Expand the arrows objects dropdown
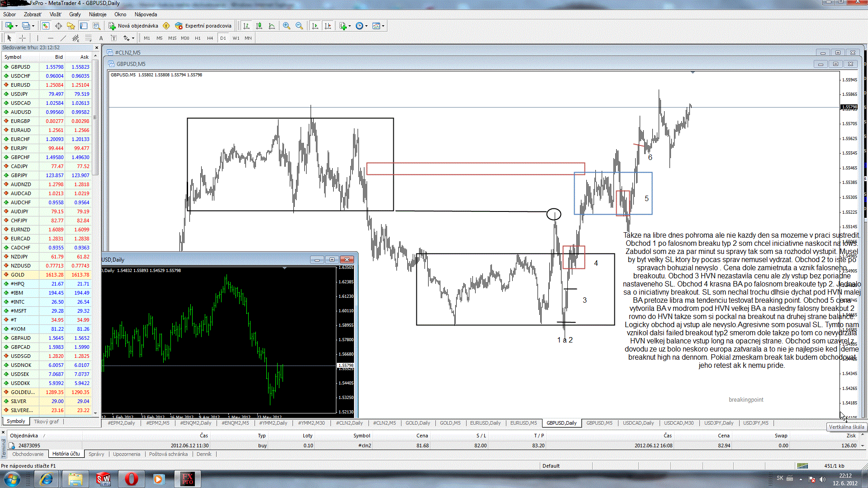The width and height of the screenshot is (868, 488). pyautogui.click(x=133, y=38)
